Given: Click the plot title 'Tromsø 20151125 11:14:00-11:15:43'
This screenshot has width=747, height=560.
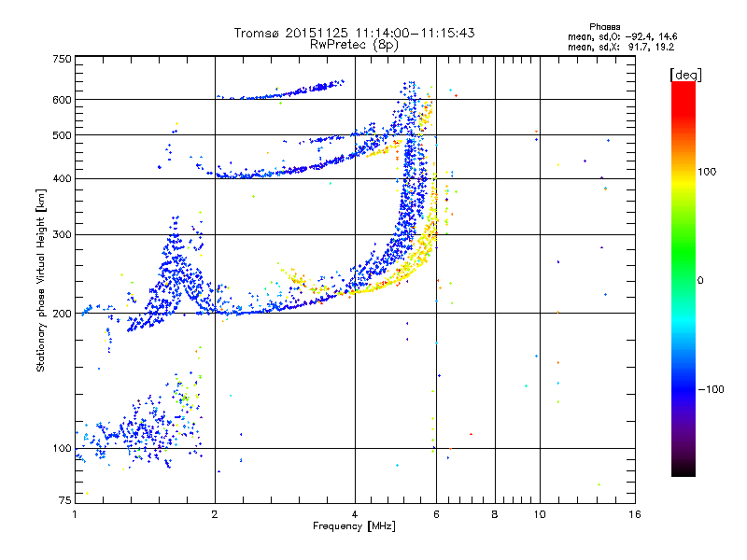Looking at the screenshot, I should pos(354,33).
